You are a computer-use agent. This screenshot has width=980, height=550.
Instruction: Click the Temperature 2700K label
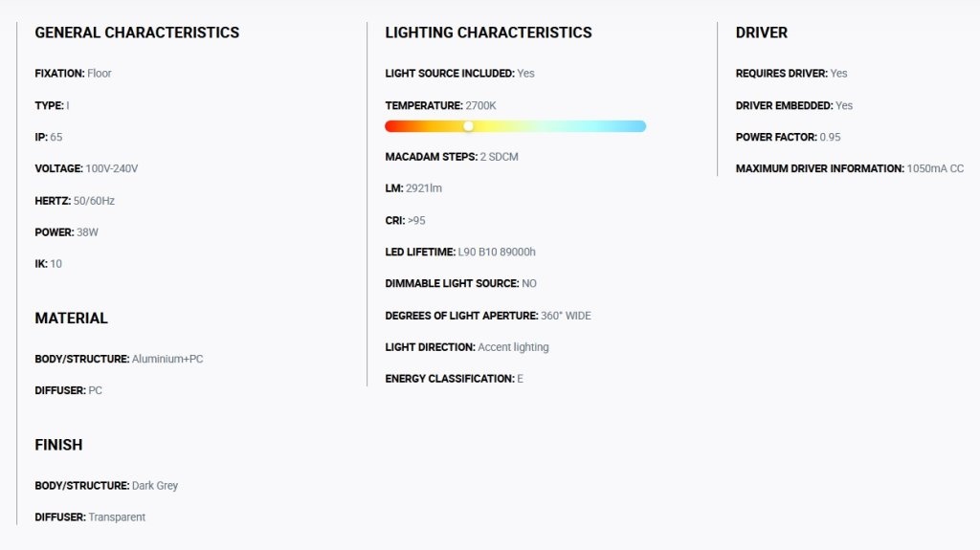pyautogui.click(x=440, y=105)
